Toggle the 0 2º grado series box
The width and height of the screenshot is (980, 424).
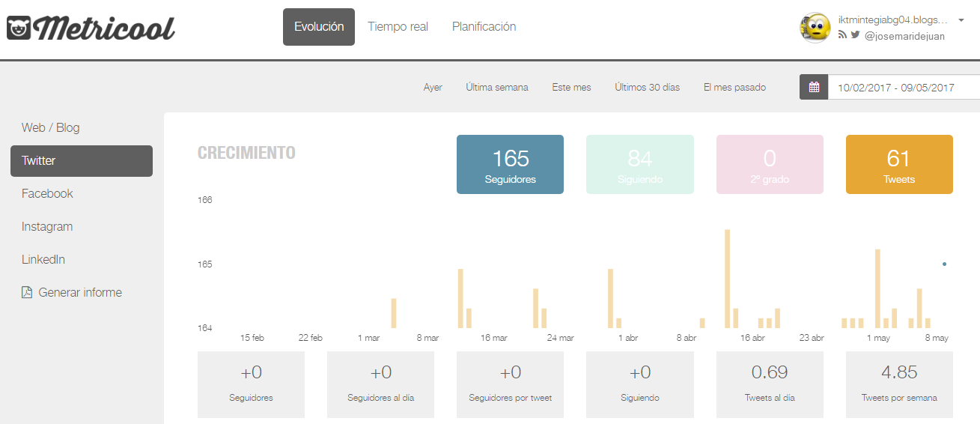point(770,165)
